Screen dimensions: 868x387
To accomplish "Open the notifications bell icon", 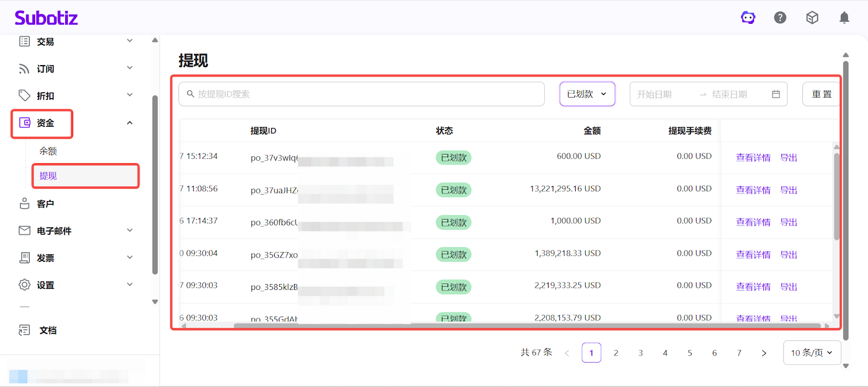I will tap(844, 18).
